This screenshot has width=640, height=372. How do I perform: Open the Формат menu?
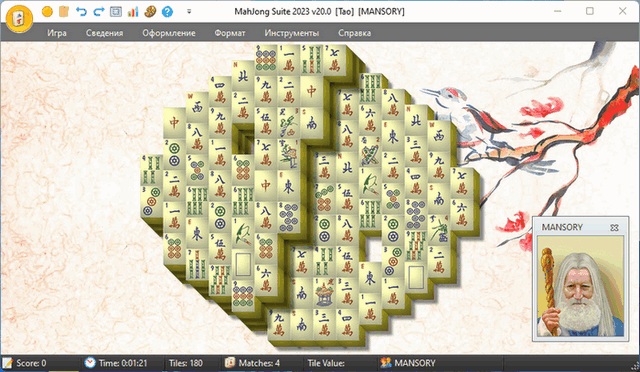coord(230,33)
